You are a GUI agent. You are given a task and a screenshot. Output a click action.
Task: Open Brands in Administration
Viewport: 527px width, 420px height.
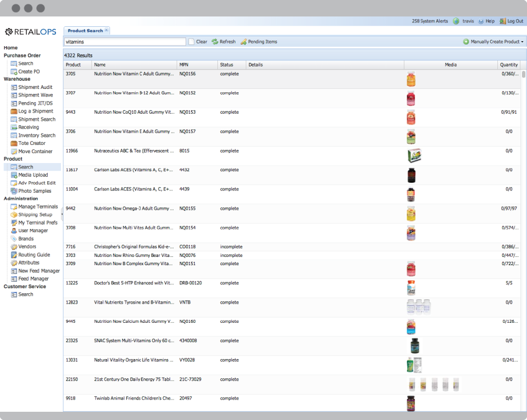coord(26,239)
